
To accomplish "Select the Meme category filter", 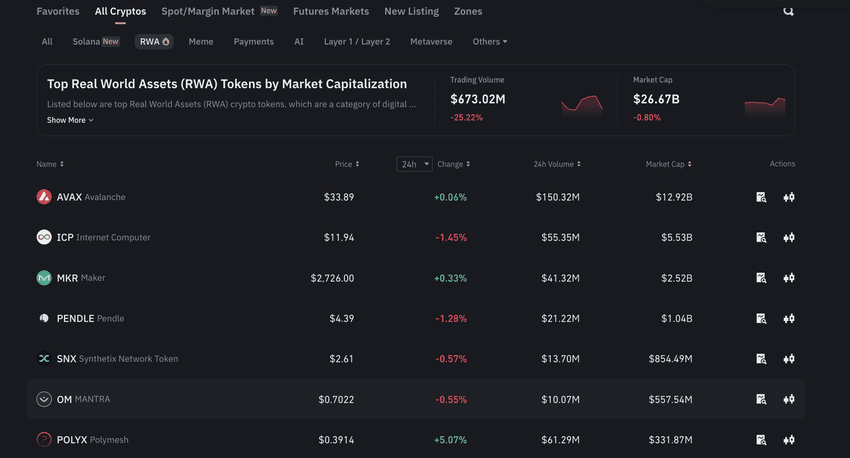I will pyautogui.click(x=201, y=42).
